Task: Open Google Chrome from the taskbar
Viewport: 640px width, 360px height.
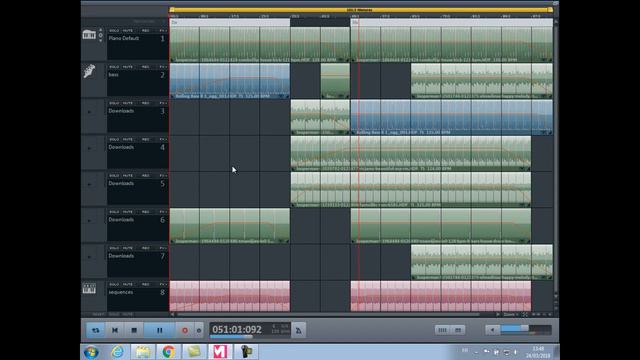Action: (x=168, y=352)
